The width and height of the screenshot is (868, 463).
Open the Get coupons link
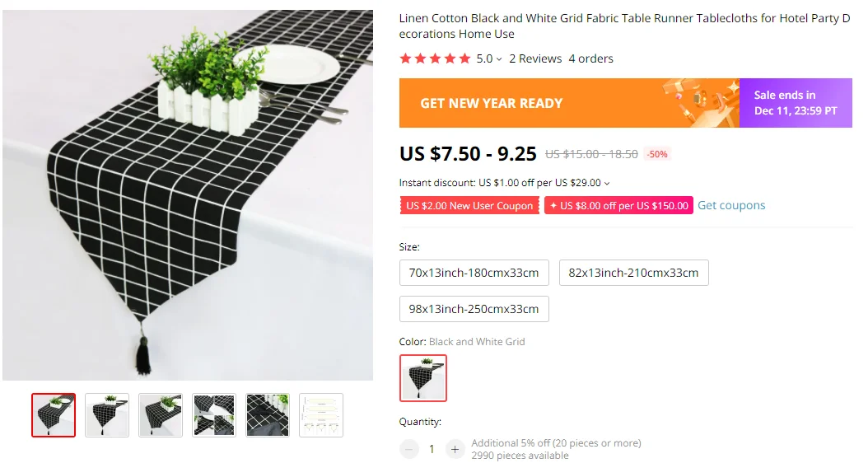click(731, 205)
